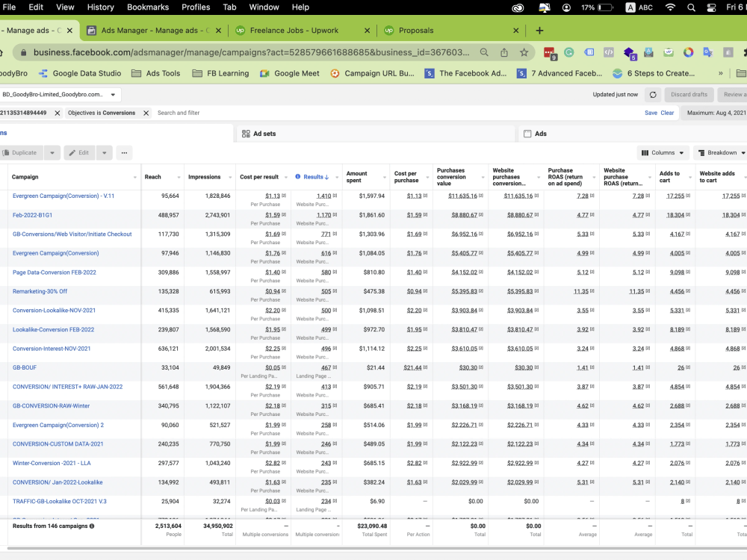Open the Cost per result column menu arrow
747x560 pixels.
[x=286, y=177]
